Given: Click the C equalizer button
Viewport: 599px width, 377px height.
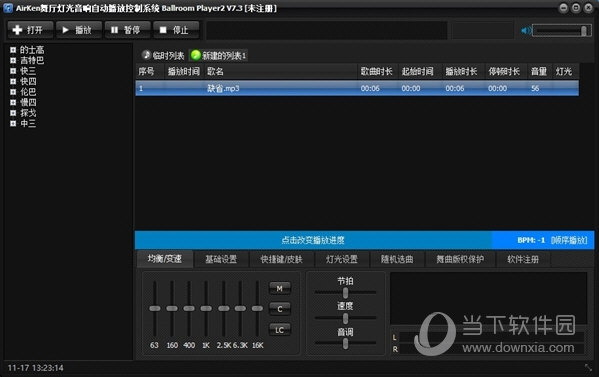Looking at the screenshot, I should coord(280,309).
